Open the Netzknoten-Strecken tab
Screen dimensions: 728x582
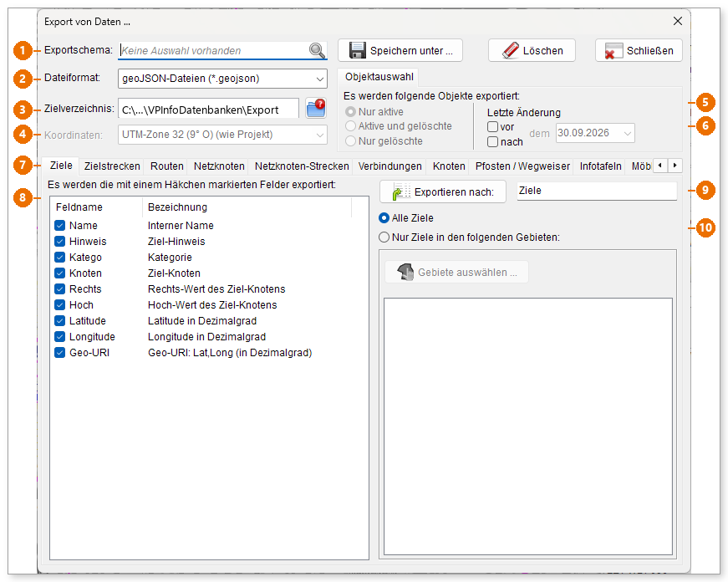pyautogui.click(x=302, y=166)
